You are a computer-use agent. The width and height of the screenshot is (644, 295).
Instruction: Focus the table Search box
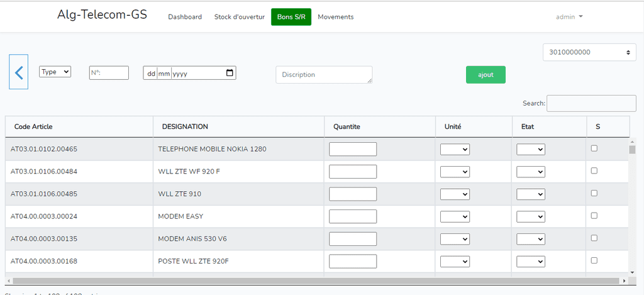click(x=591, y=103)
